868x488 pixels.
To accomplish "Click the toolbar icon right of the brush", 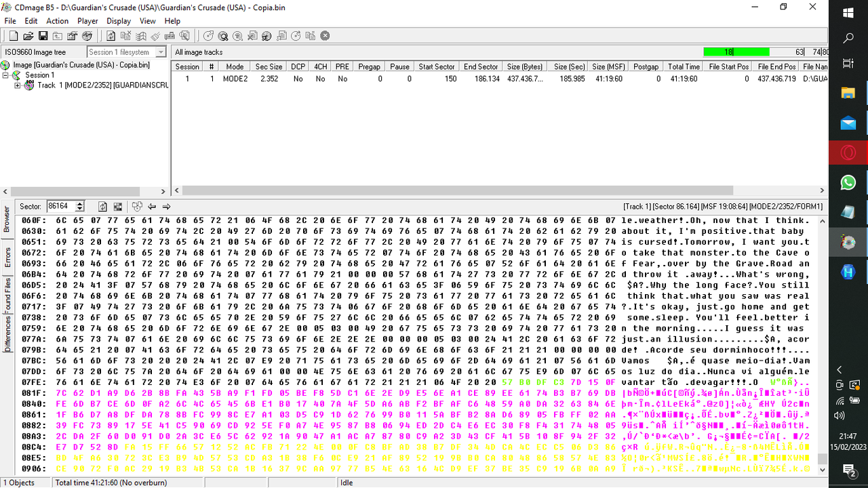I will click(170, 36).
